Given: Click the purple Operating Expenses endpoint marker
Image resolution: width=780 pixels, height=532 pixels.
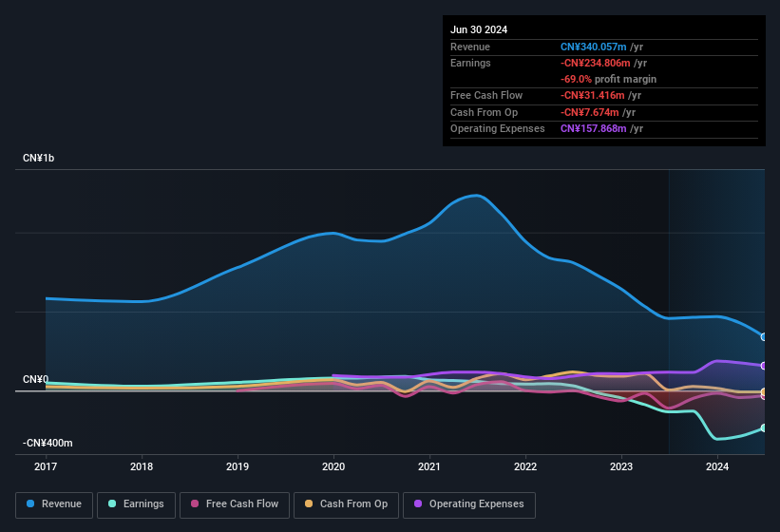Looking at the screenshot, I should pos(764,366).
